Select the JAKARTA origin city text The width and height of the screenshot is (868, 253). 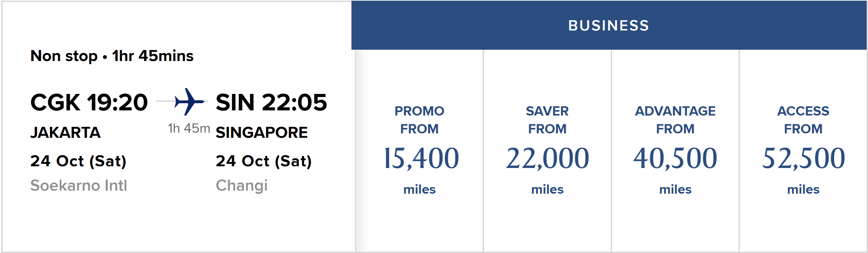(x=65, y=133)
